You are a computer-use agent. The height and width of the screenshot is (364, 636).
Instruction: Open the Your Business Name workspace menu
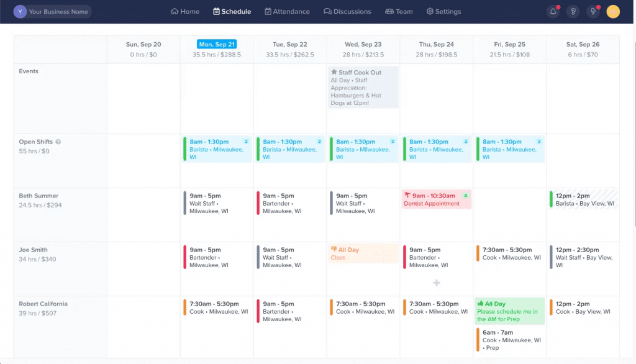click(x=52, y=11)
